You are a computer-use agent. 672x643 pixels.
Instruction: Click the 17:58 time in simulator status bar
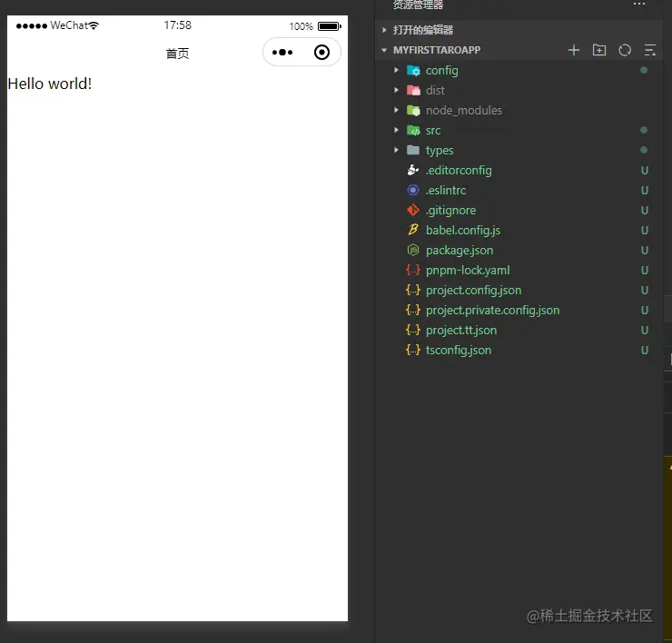click(177, 25)
